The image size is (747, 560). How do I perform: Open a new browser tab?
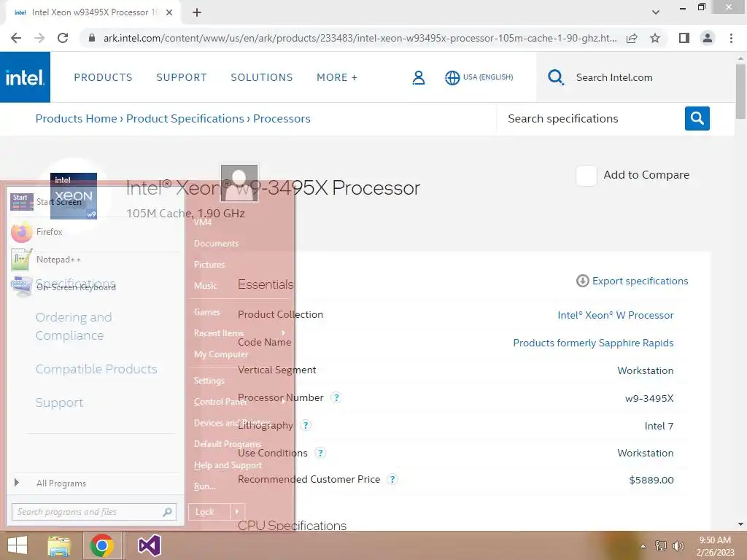(197, 12)
